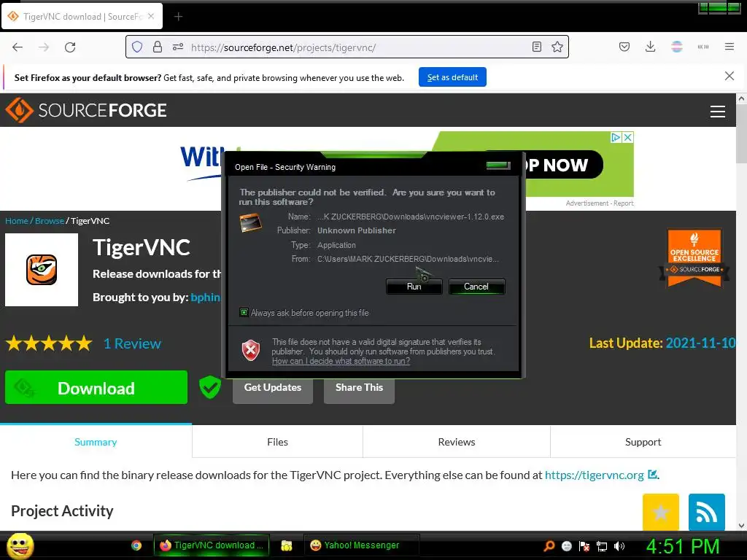This screenshot has height=560, width=747.
Task: Open the Pocket save icon
Action: pyautogui.click(x=624, y=47)
